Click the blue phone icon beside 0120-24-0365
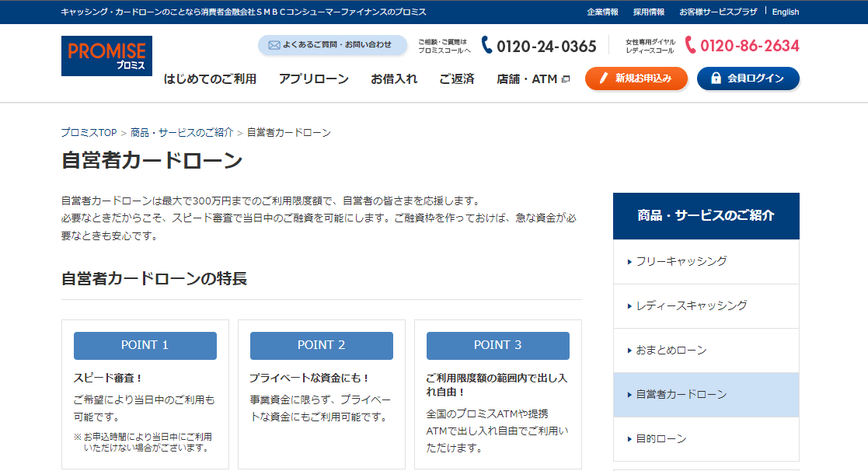The height and width of the screenshot is (471, 868). (x=486, y=45)
